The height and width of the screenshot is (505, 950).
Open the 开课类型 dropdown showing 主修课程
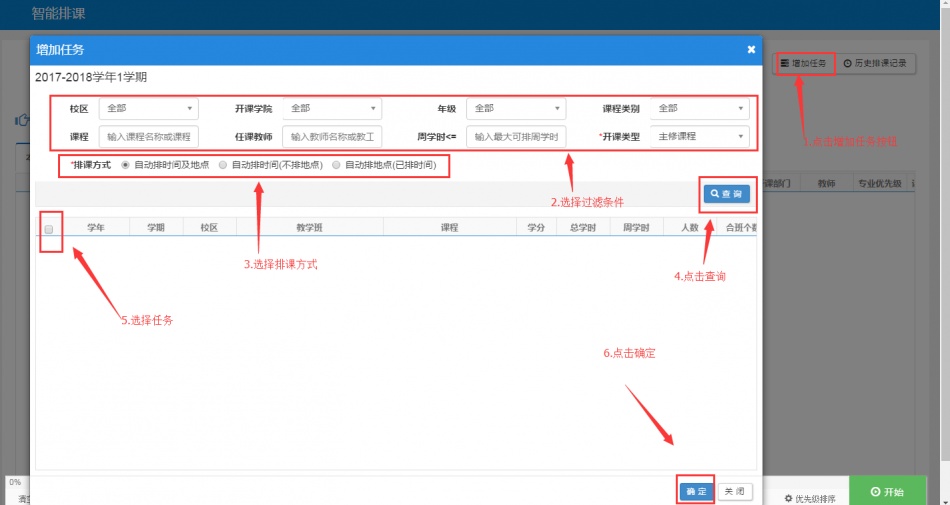click(699, 136)
